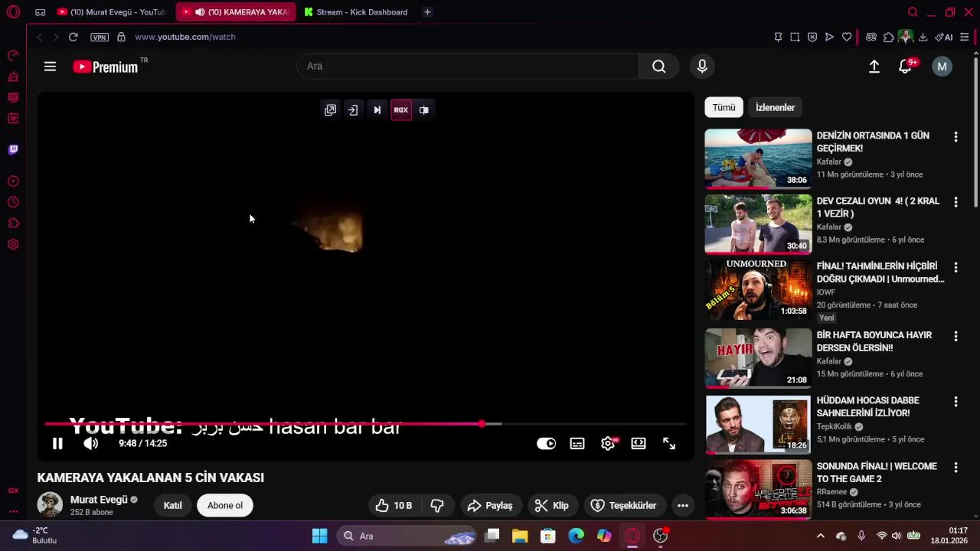Seek on the red video progress bar

pos(365,424)
